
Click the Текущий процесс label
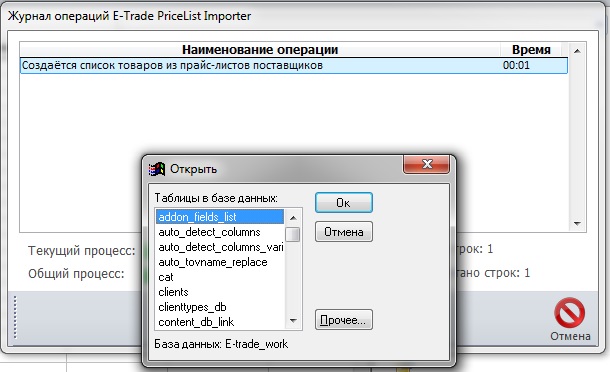pyautogui.click(x=81, y=250)
